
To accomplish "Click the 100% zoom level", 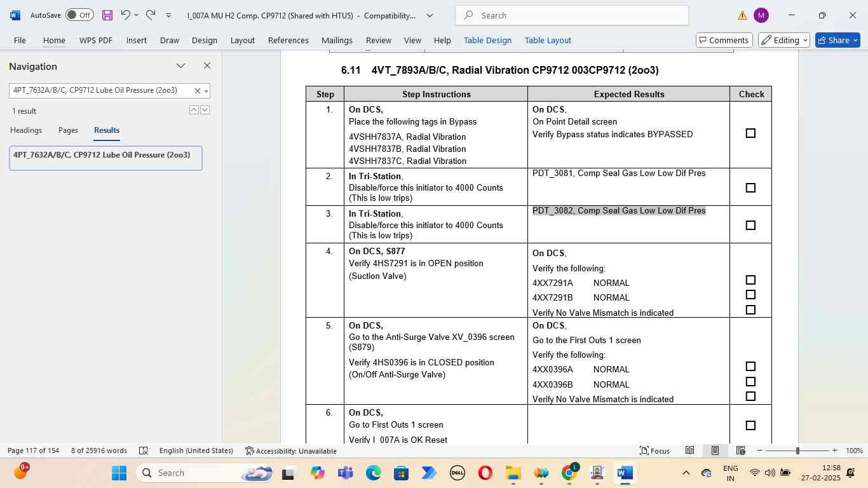I will click(855, 451).
